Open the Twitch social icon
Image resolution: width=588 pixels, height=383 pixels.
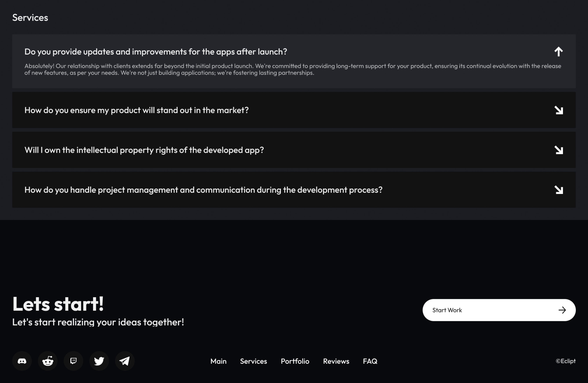point(73,361)
